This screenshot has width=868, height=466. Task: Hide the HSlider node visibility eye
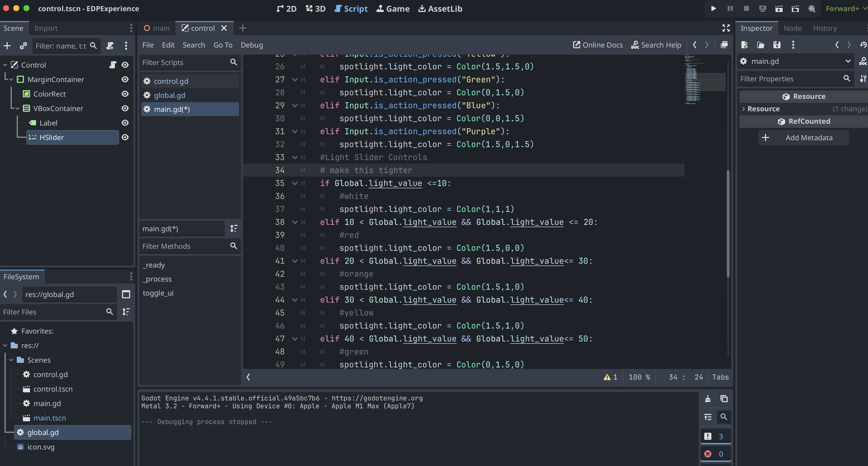pyautogui.click(x=125, y=137)
